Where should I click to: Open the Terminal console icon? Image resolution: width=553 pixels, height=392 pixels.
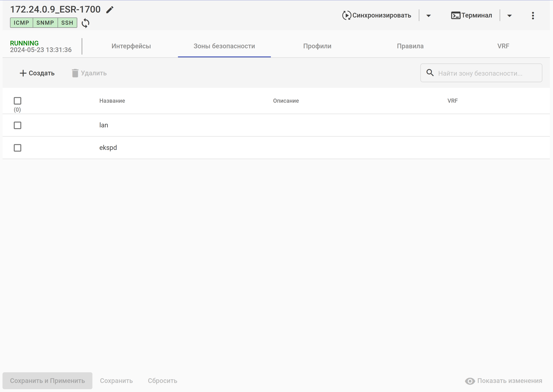coord(455,15)
